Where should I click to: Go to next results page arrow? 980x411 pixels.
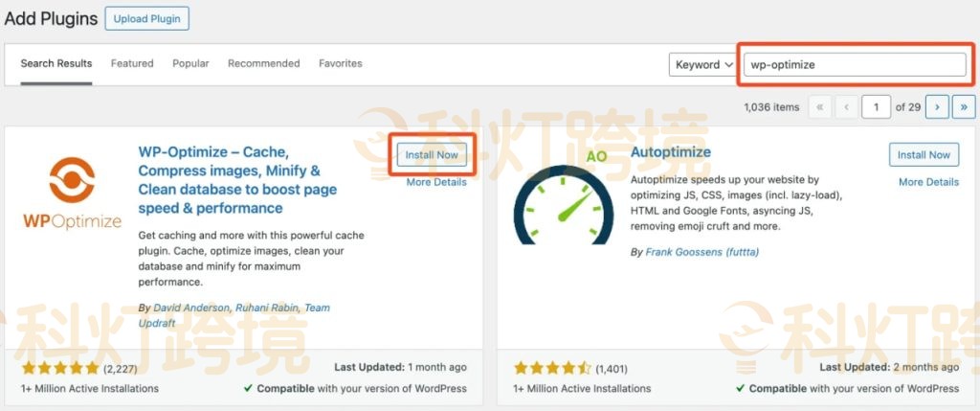[x=939, y=107]
